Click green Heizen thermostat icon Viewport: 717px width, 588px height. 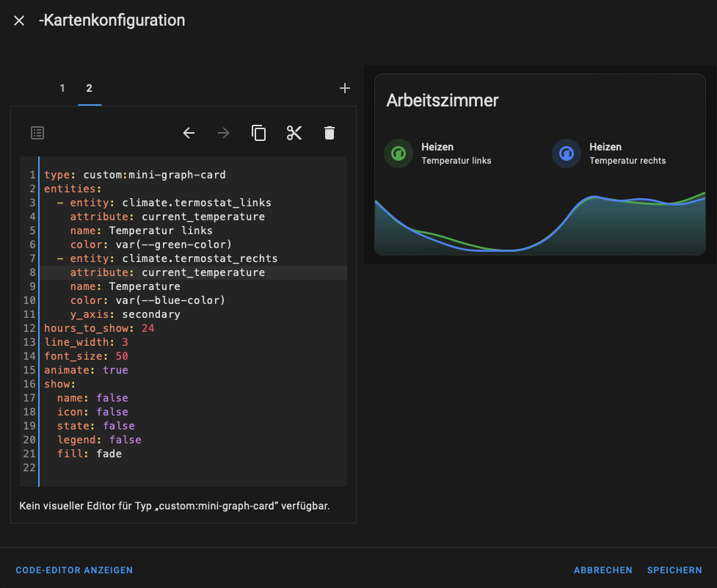coord(398,153)
